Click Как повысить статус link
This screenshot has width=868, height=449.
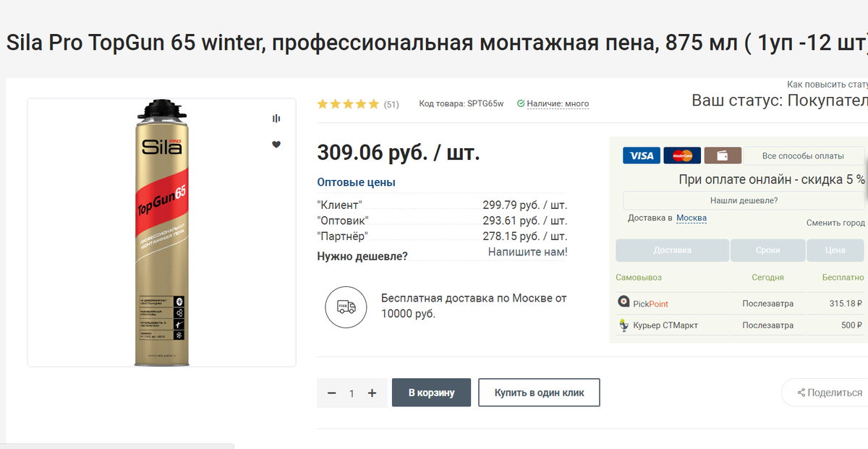pyautogui.click(x=827, y=85)
